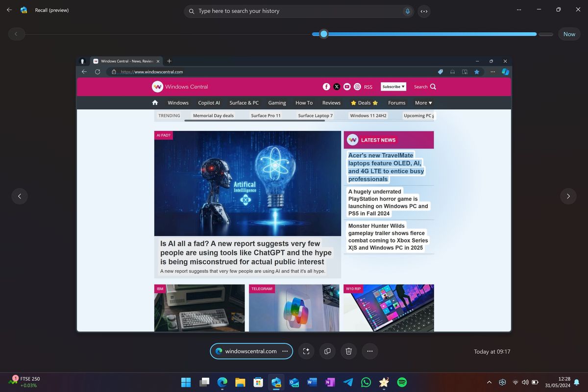Start read aloud with the headphones icon
This screenshot has width=588, height=392.
point(452,72)
